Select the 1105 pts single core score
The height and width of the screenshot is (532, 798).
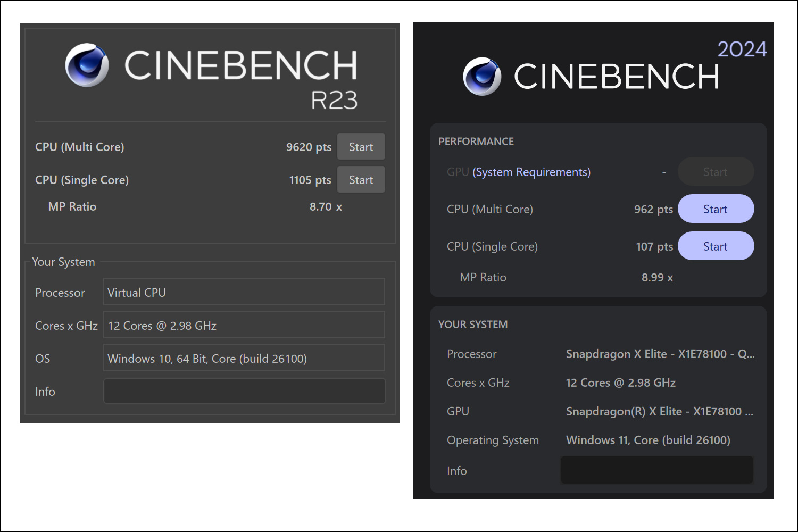(310, 180)
